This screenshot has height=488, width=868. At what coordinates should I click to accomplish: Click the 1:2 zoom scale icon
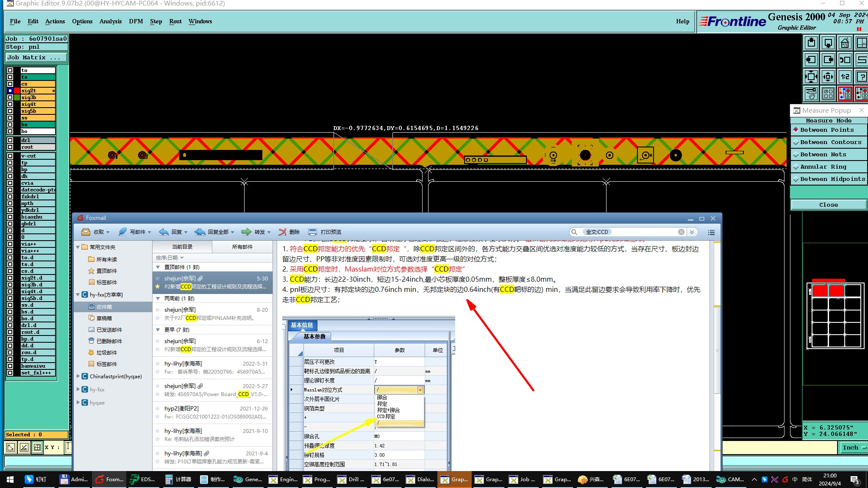[x=845, y=77]
